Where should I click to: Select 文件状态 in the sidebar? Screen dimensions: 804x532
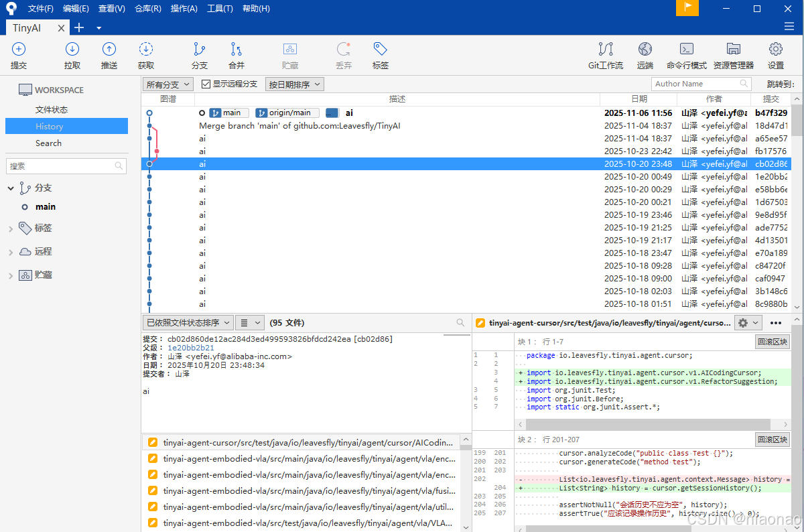(x=51, y=109)
